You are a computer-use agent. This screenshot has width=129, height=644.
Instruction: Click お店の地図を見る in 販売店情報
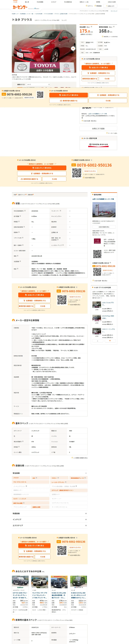104,227
